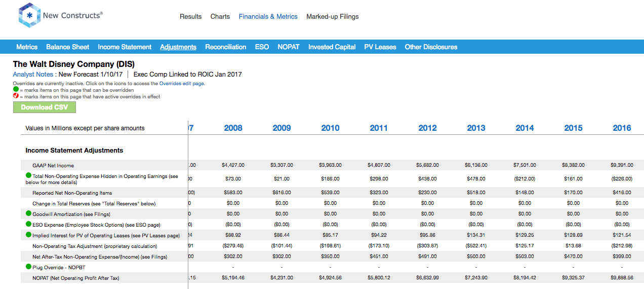The width and height of the screenshot is (644, 289).
Task: Click the Reported Net Non-Operating Items label
Action: point(72,193)
